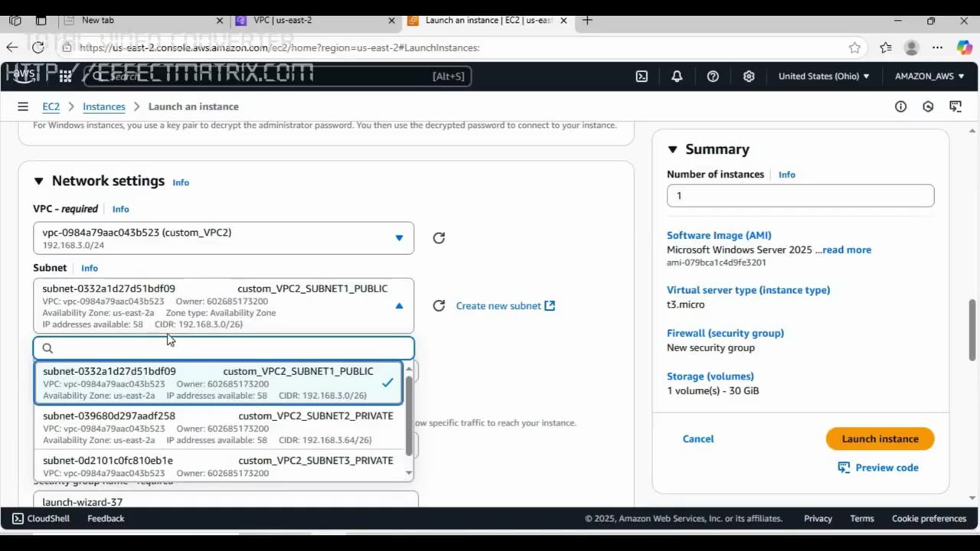This screenshot has height=551, width=980.
Task: Open the VPC dropdown
Action: (x=224, y=238)
